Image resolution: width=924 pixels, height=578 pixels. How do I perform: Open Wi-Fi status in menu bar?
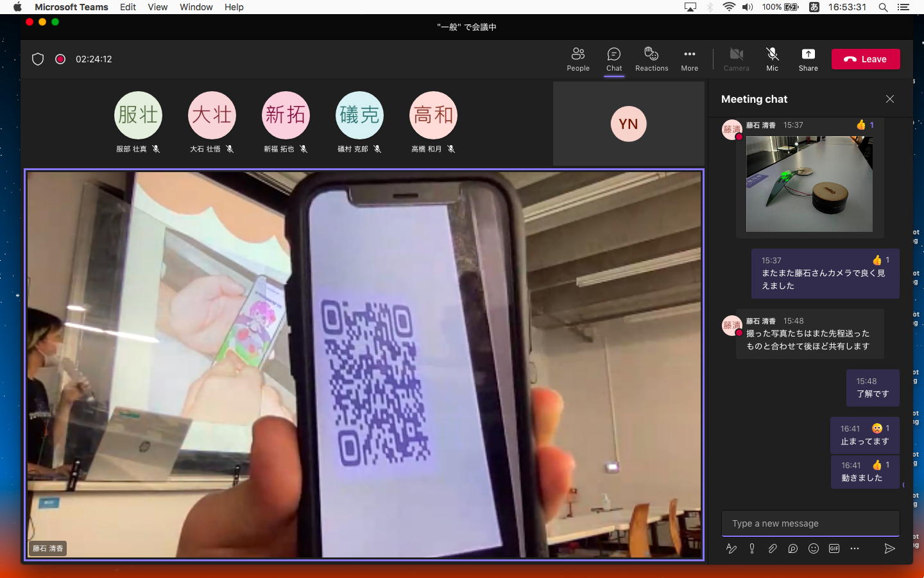pos(729,7)
